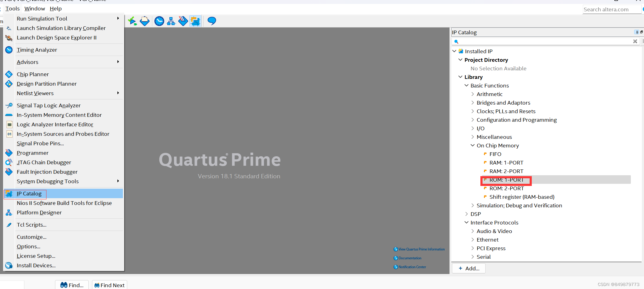Open the Notification Center link
The image size is (644, 289).
(410, 267)
